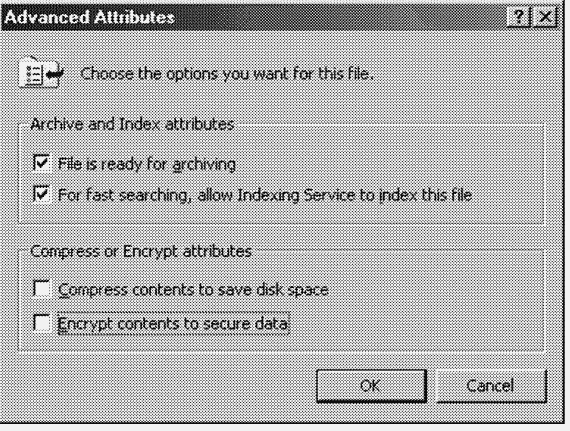
Task: Uncheck the File is ready for archiving box
Action: pos(41,163)
